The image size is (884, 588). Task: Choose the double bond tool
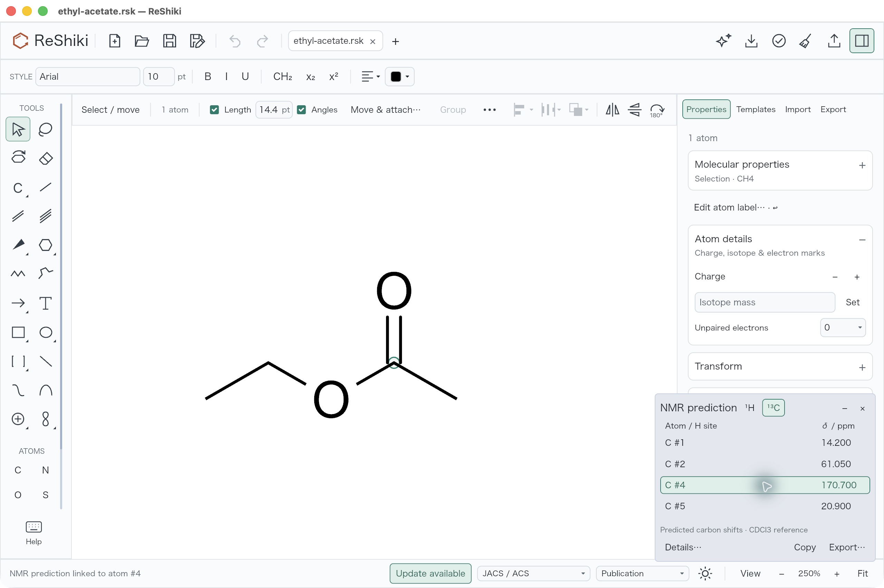18,216
